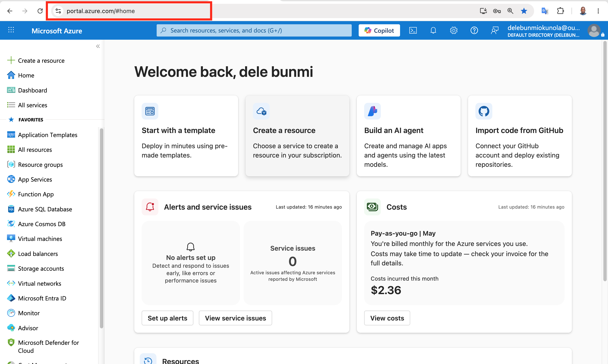Open Load balancers in sidebar

tap(32, 254)
